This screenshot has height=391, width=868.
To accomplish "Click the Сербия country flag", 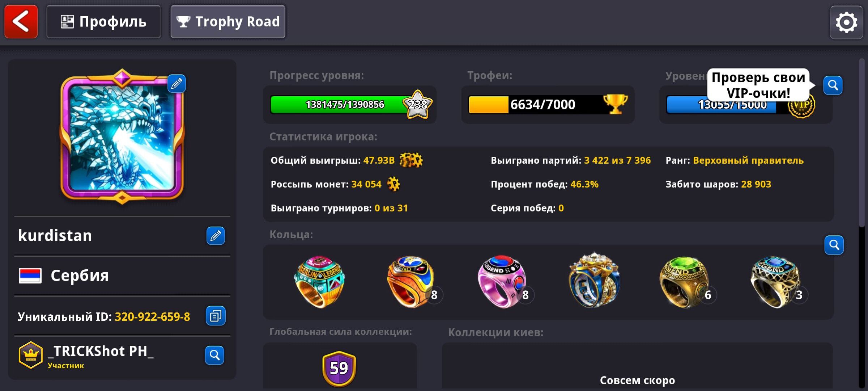I will point(30,276).
